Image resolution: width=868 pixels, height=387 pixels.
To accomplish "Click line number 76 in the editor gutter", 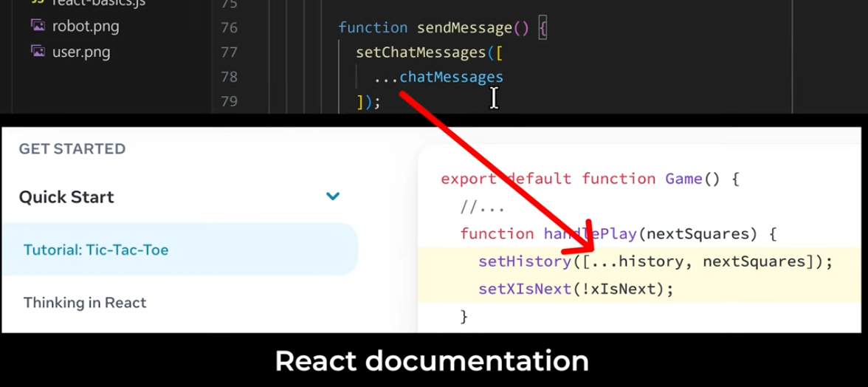I will (x=229, y=27).
